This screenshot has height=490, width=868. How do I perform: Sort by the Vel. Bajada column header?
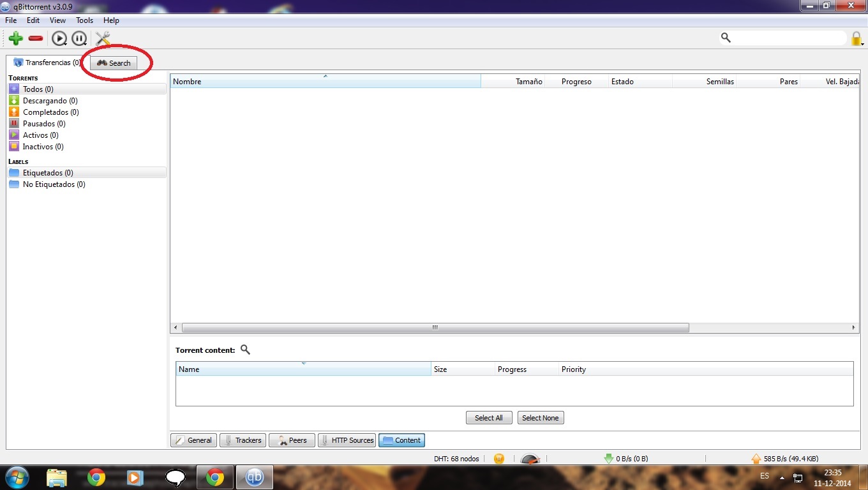point(830,81)
